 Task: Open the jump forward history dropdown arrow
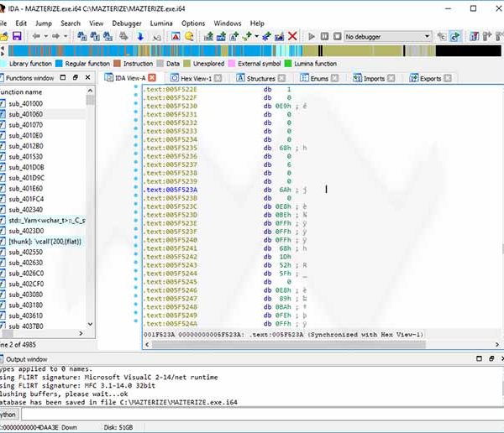pyautogui.click(x=66, y=36)
